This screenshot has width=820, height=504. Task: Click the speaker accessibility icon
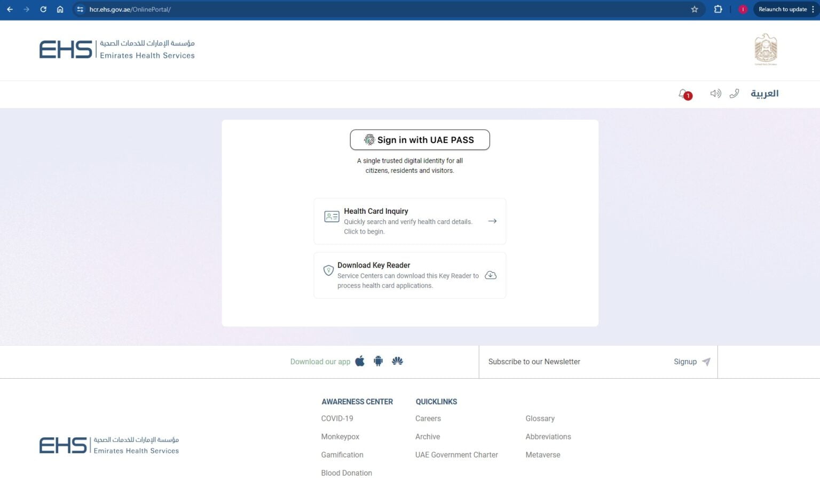(x=715, y=93)
